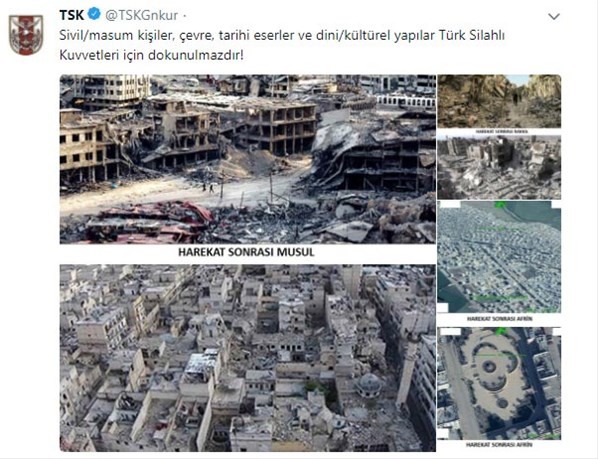Open the Afrin circular plaza aerial image

[499, 383]
